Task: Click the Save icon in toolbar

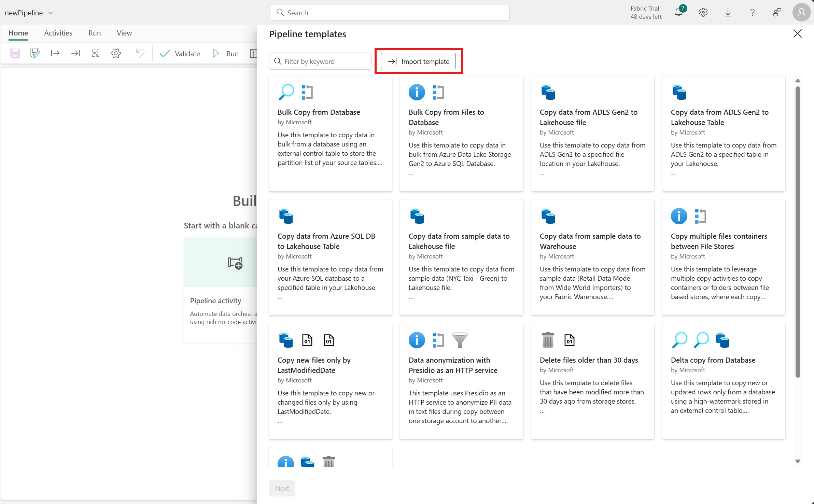Action: [x=15, y=53]
